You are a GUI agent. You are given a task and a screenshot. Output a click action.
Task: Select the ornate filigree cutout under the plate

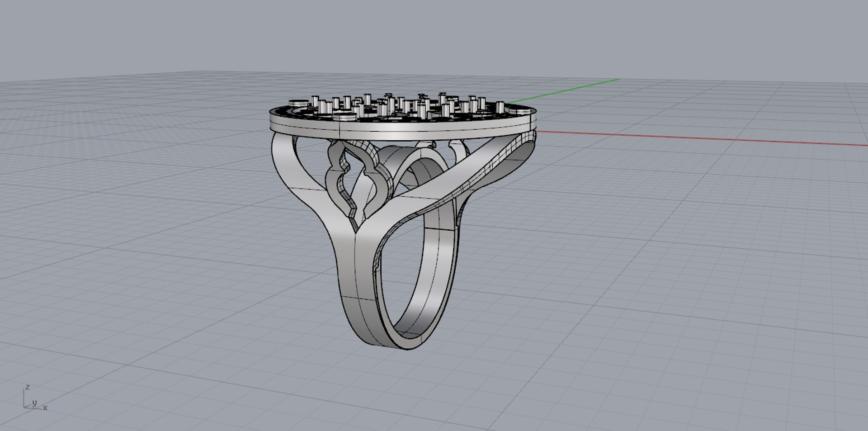(359, 179)
